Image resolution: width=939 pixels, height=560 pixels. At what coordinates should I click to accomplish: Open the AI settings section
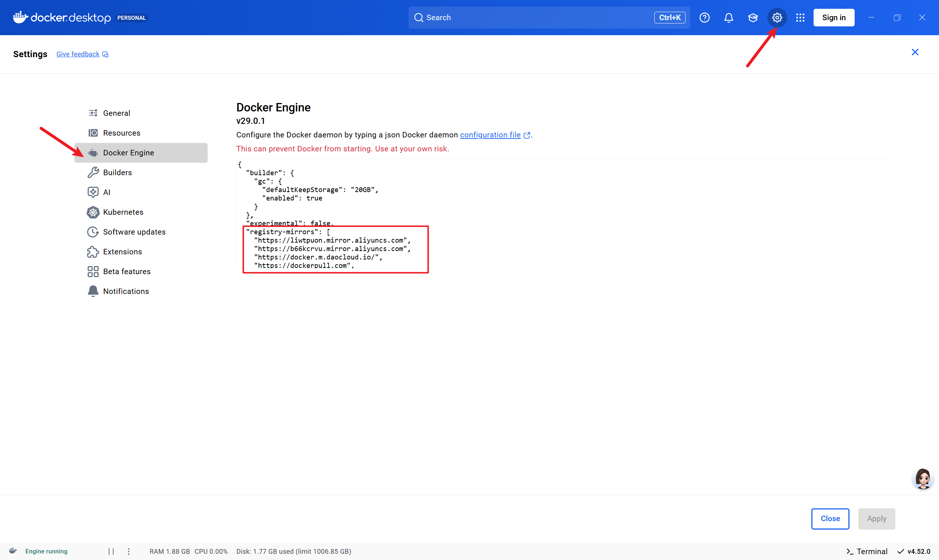point(141,192)
